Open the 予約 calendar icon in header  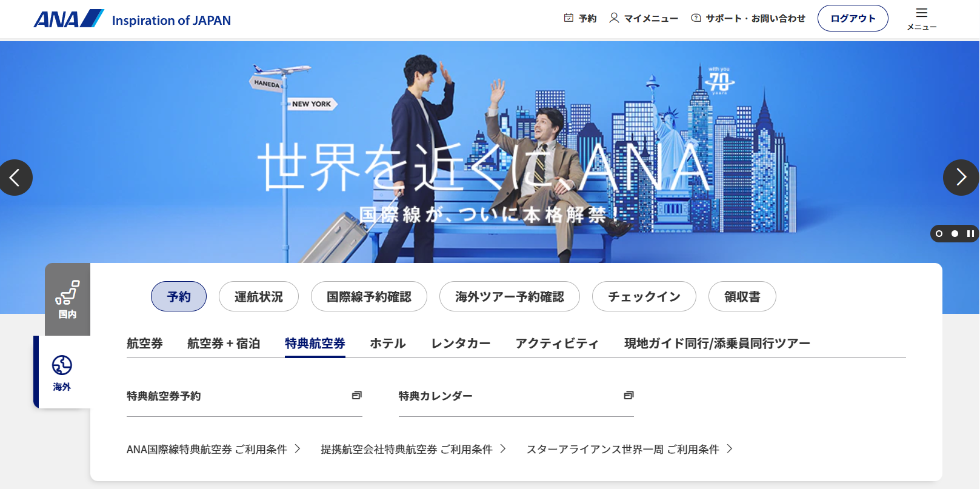[568, 18]
